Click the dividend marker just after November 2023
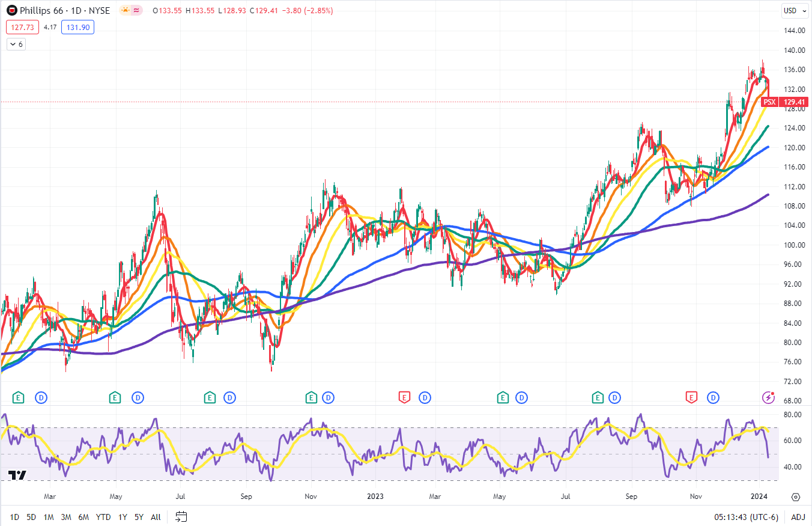The height and width of the screenshot is (526, 812). point(713,397)
